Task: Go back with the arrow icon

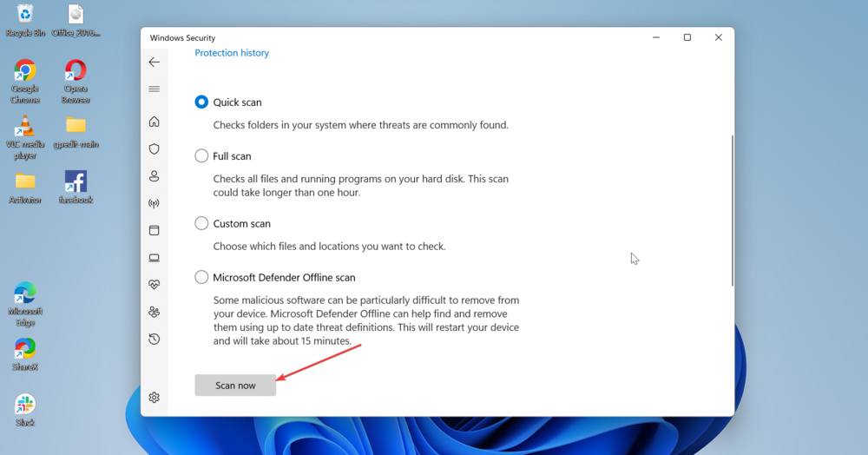Action: tap(155, 62)
